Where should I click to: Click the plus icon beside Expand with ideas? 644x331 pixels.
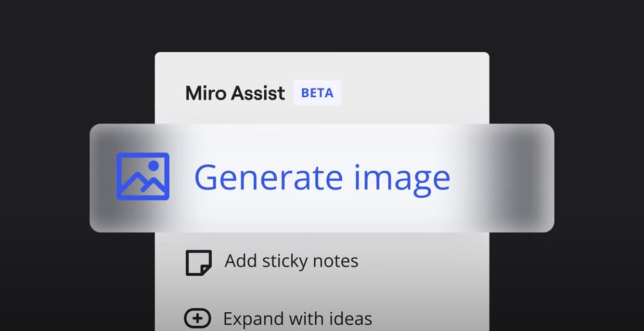pos(198,319)
